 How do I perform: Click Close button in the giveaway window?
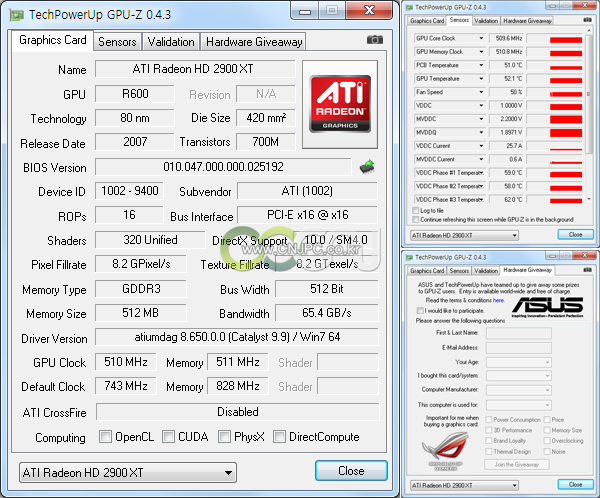coord(575,484)
